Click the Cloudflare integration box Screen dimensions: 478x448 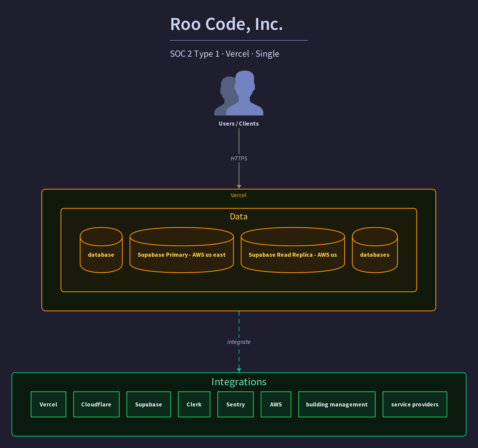96,404
